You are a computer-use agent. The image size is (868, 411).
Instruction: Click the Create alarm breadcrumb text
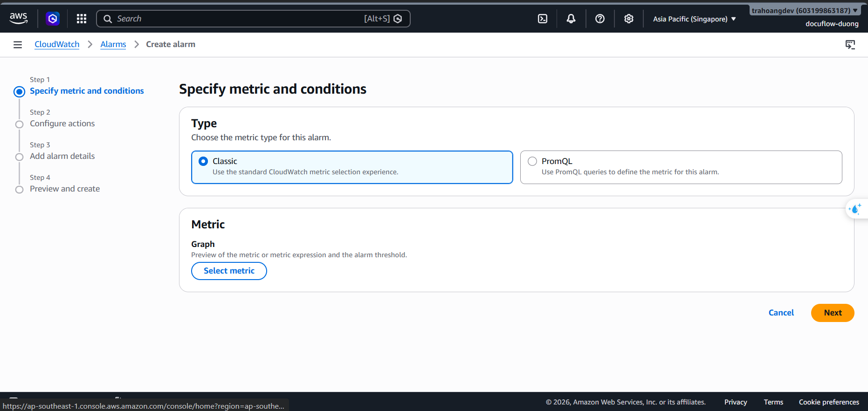pyautogui.click(x=171, y=44)
